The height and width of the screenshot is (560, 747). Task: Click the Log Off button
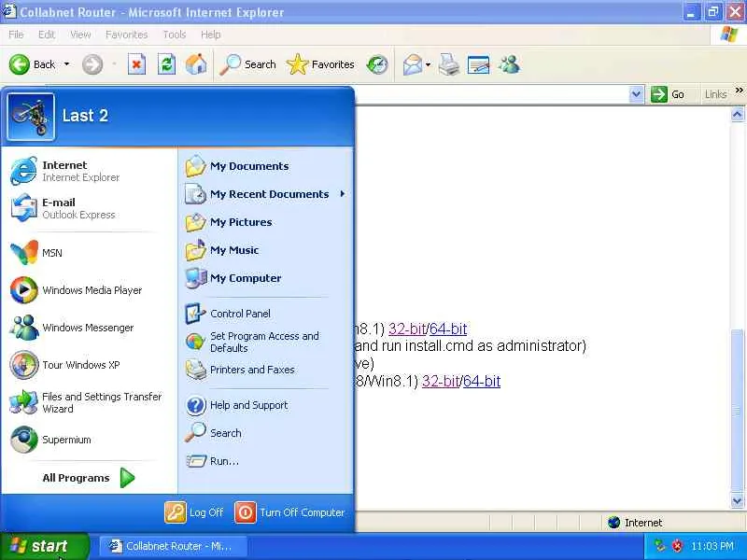194,512
